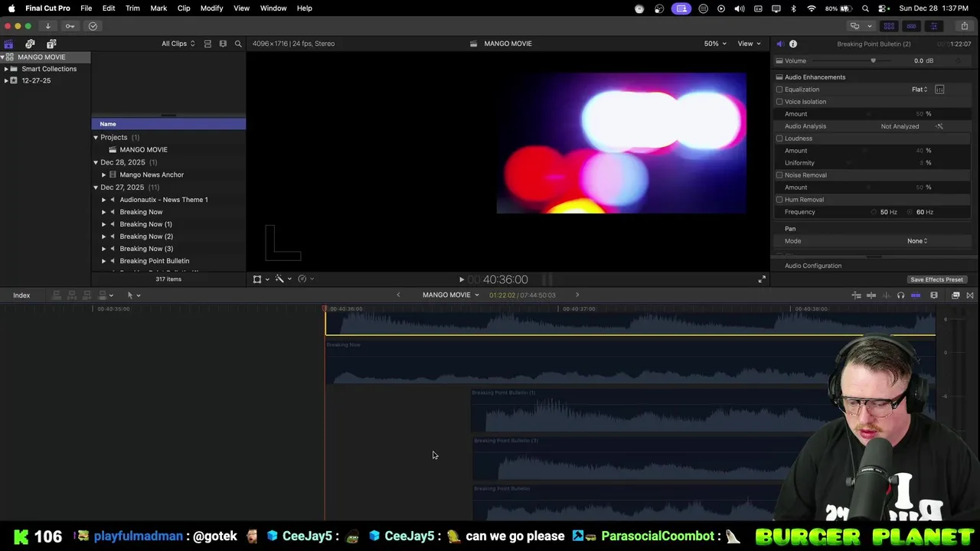Enable the Loudness checkbox

tap(779, 139)
